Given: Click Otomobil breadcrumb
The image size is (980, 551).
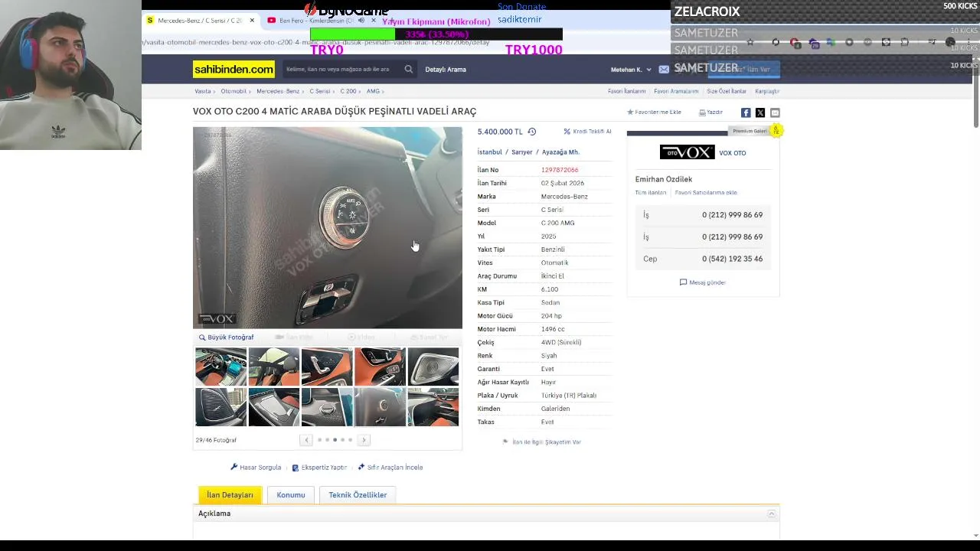Looking at the screenshot, I should tap(234, 91).
